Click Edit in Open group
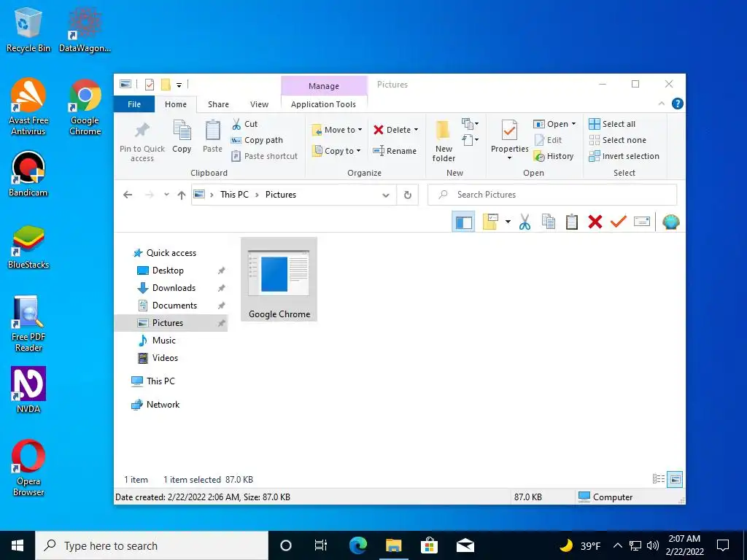 click(548, 140)
